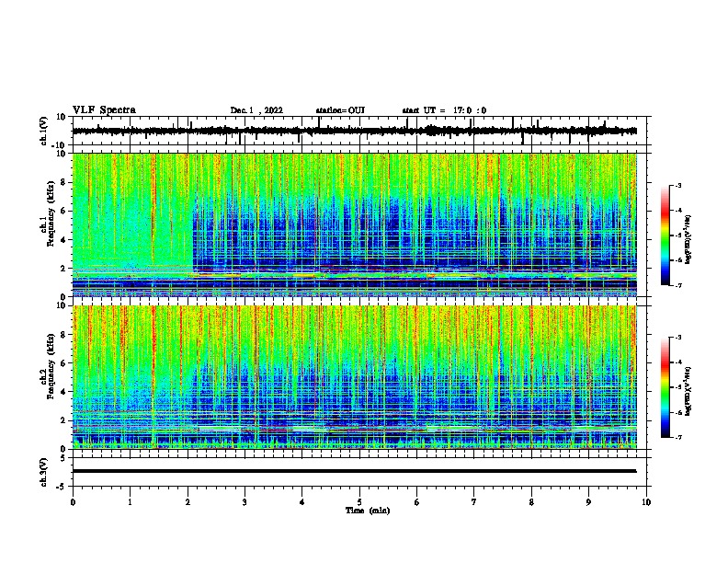Click the ch.2 color scale bar
This screenshot has height=563, width=728.
click(665, 387)
